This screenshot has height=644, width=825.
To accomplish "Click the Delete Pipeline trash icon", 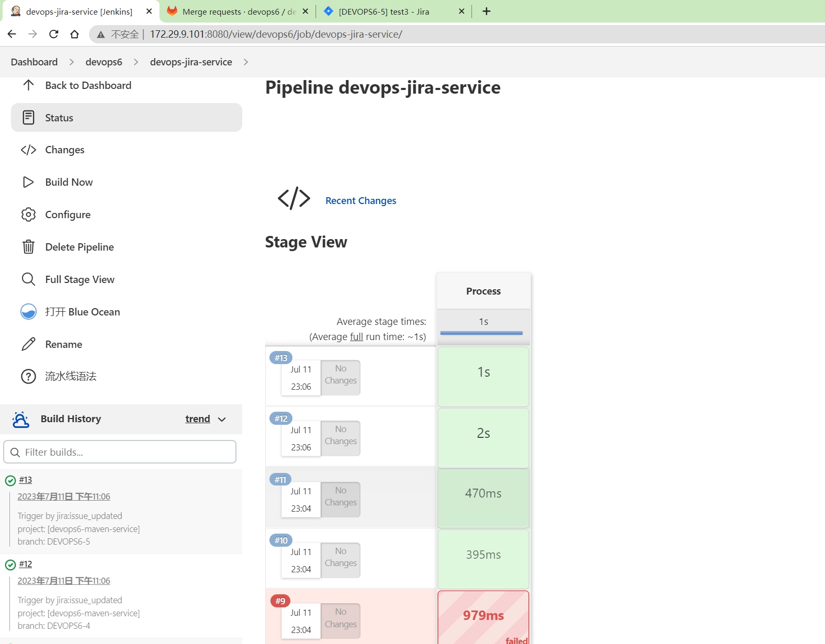I will (28, 246).
